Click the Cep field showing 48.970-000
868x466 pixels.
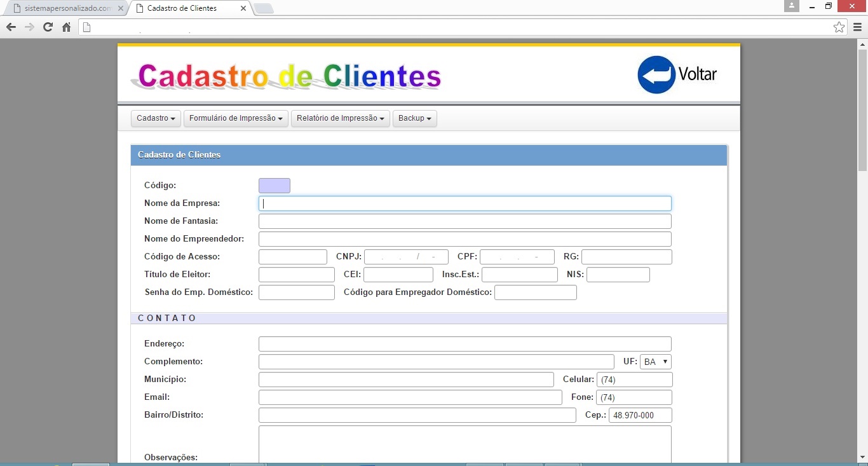pos(640,415)
